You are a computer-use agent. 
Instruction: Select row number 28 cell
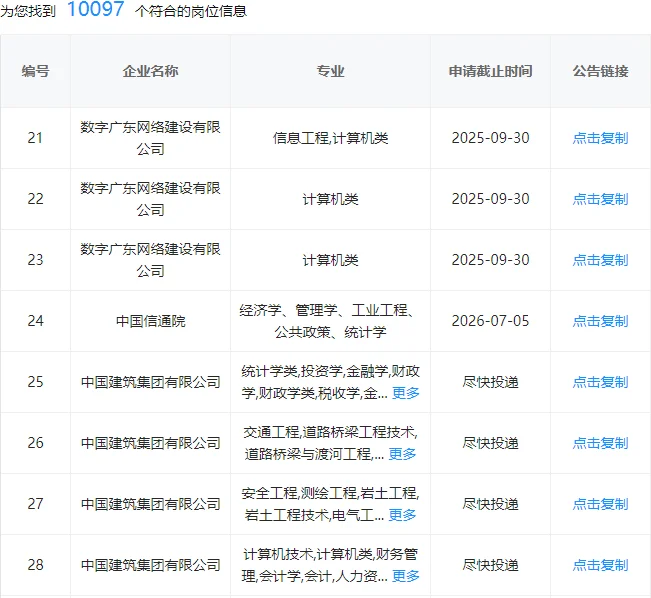click(35, 565)
